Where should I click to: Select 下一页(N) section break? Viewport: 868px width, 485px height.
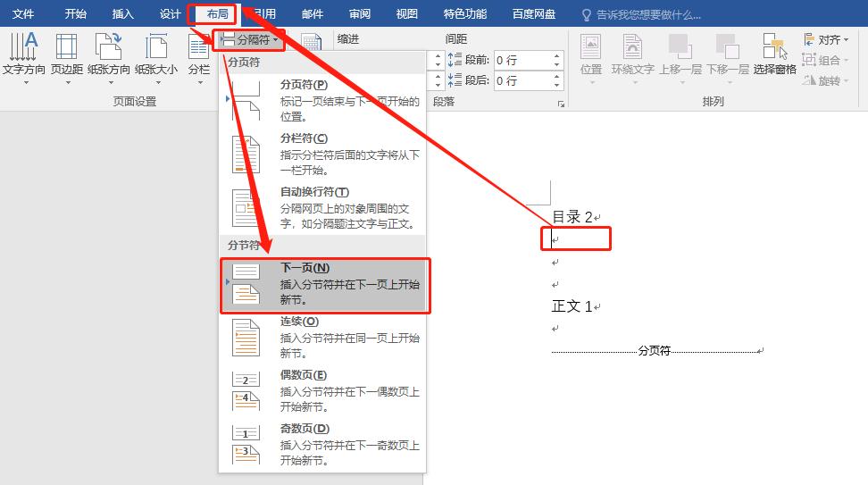(x=325, y=286)
